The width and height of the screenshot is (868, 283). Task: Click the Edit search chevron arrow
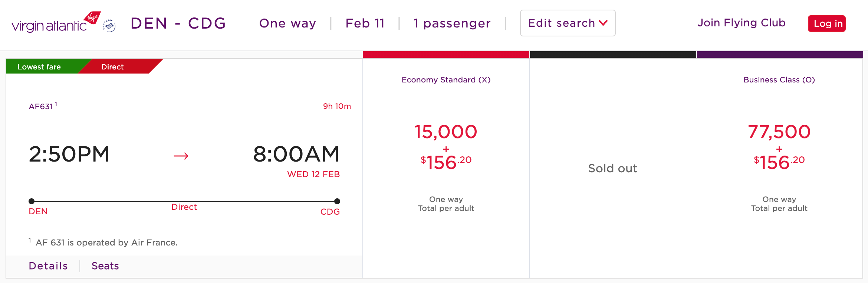point(604,23)
